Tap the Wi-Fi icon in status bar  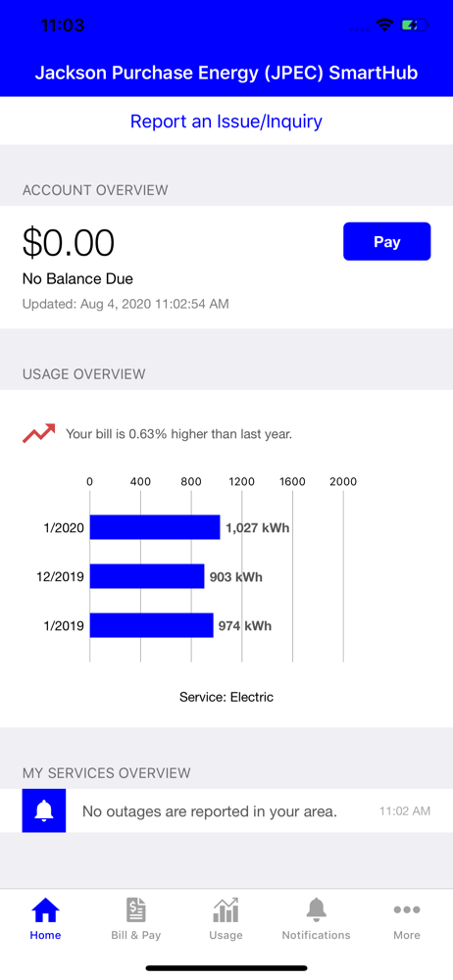coord(384,25)
